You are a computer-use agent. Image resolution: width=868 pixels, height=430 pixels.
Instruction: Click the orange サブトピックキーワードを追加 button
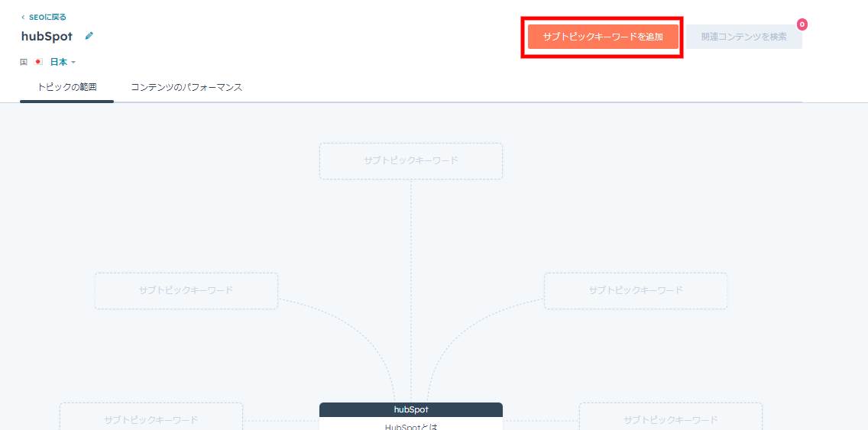[x=603, y=37]
